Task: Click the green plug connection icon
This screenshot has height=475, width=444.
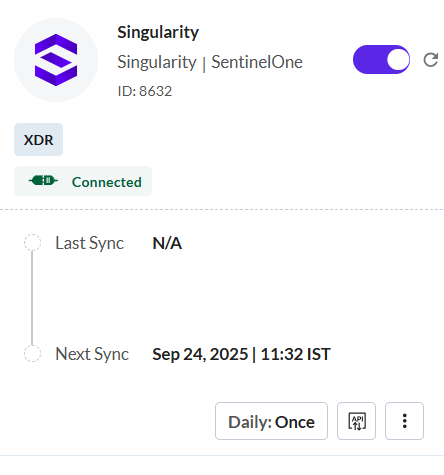Action: [43, 181]
